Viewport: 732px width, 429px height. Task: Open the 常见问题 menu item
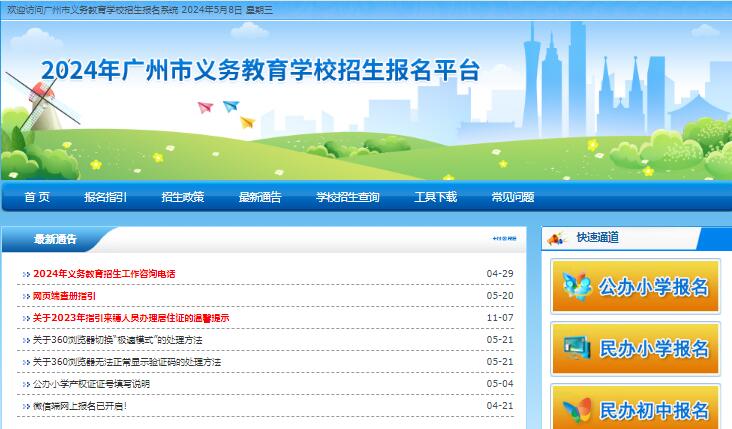[x=513, y=197]
